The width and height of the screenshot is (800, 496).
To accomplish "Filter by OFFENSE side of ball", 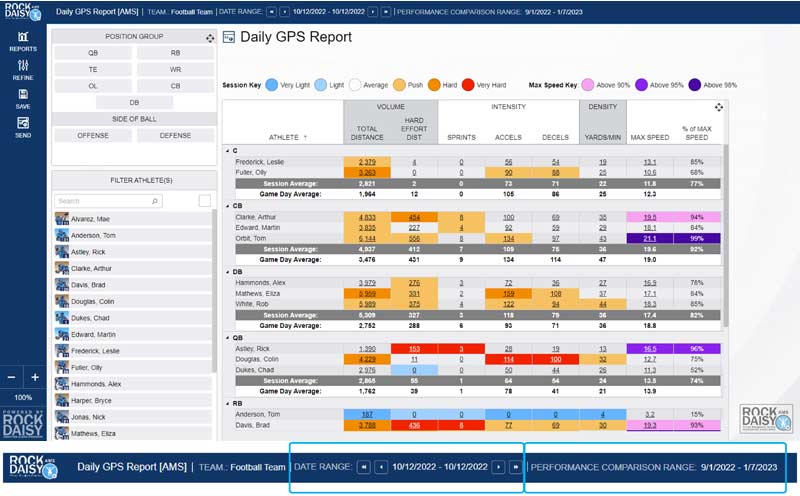I will tap(93, 135).
